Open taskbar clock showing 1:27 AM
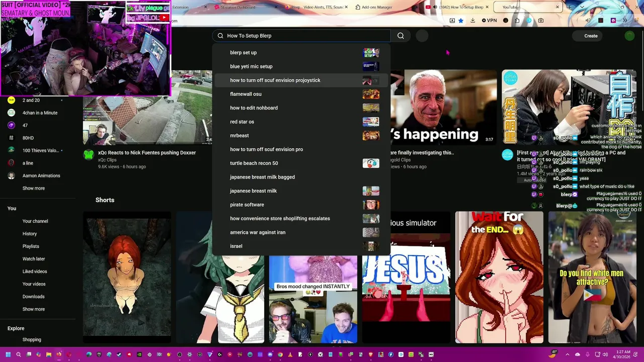This screenshot has width=644, height=362. point(622,354)
